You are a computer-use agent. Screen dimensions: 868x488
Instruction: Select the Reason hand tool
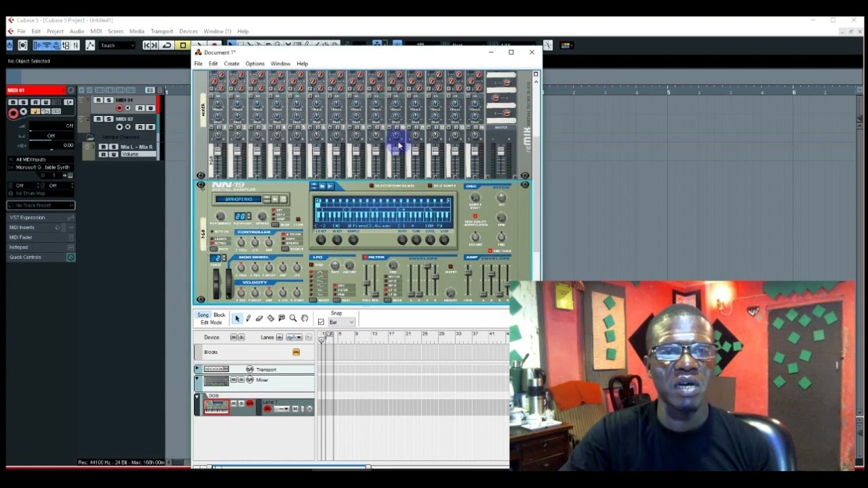pos(304,319)
